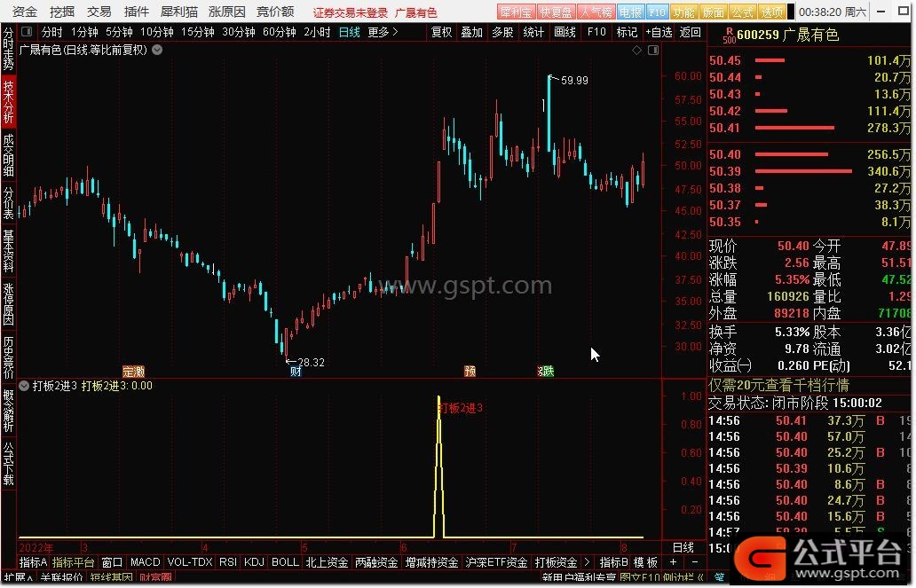
Task: Click the layout toggle icon before 分时
Action: click(x=27, y=32)
